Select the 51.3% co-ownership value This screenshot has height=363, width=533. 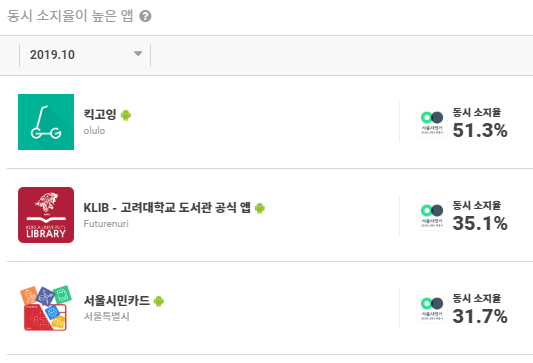480,130
